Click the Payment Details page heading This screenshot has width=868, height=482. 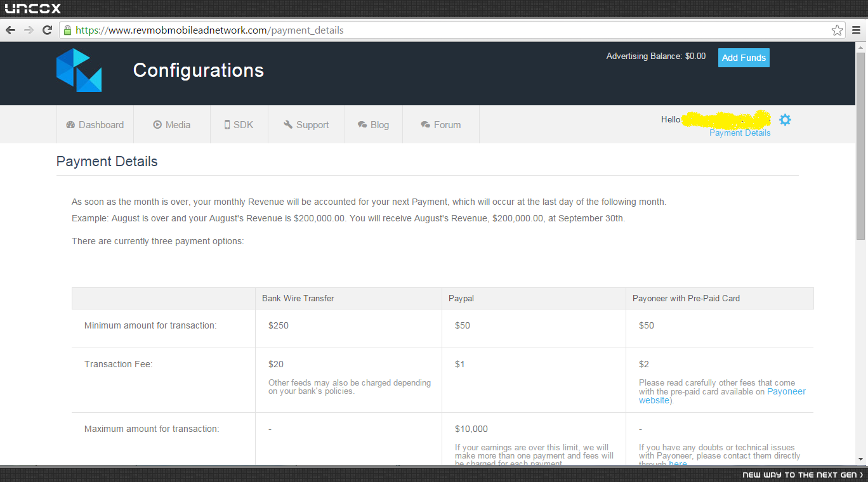[107, 162]
